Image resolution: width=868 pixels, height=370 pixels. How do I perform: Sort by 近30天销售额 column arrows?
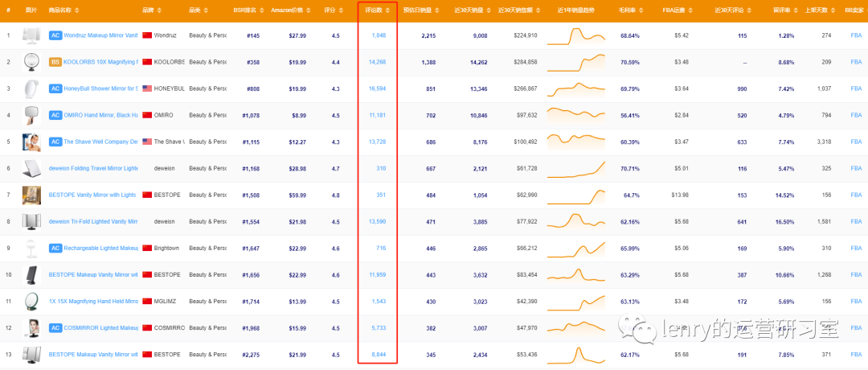(x=539, y=10)
